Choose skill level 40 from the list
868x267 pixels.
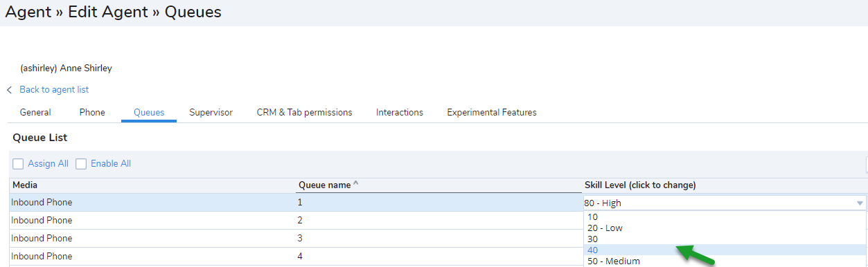click(x=725, y=250)
